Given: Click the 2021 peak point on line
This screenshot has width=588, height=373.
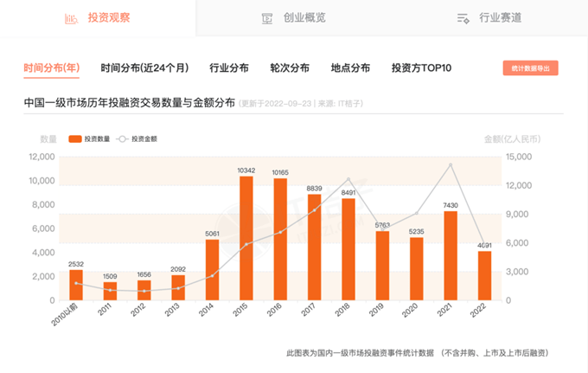Looking at the screenshot, I should pos(450,164).
